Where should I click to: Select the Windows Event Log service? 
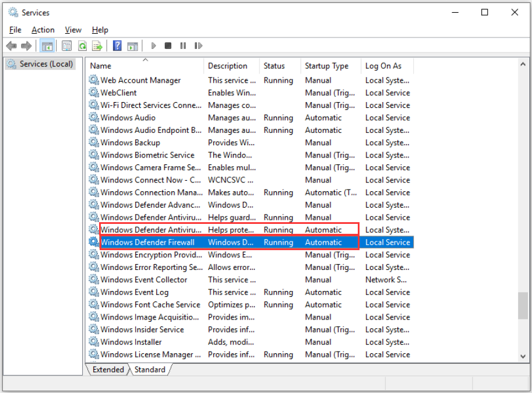tap(251, 292)
